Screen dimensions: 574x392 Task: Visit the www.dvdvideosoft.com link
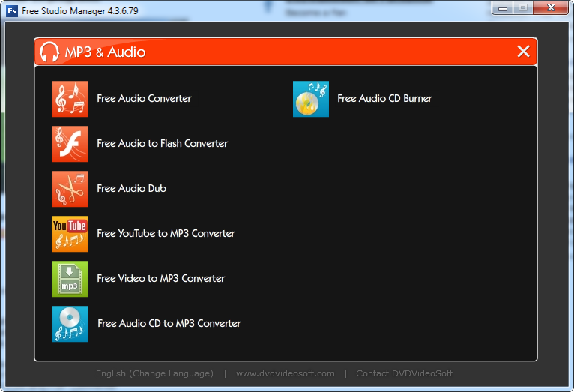click(286, 373)
